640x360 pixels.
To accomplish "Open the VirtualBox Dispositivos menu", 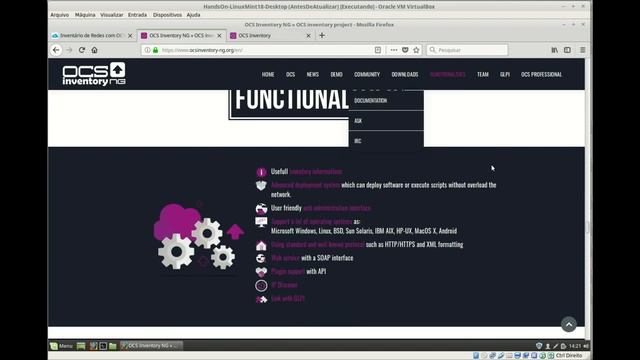I will [x=167, y=15].
